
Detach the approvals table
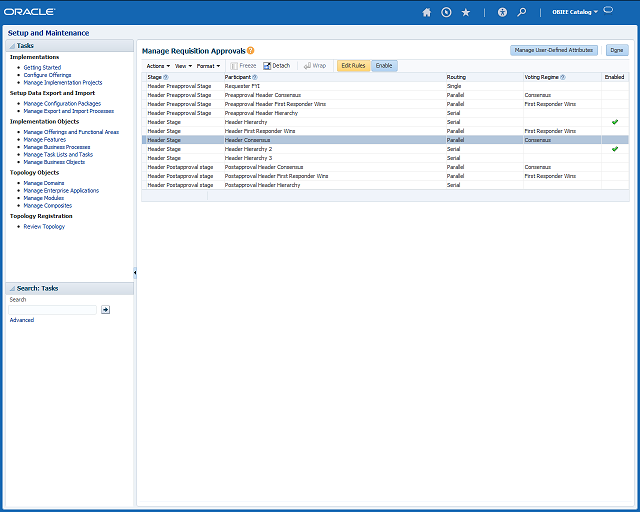click(277, 66)
